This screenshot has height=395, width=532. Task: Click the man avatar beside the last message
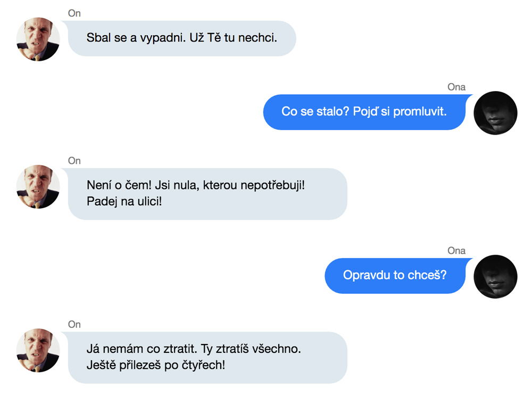(38, 350)
